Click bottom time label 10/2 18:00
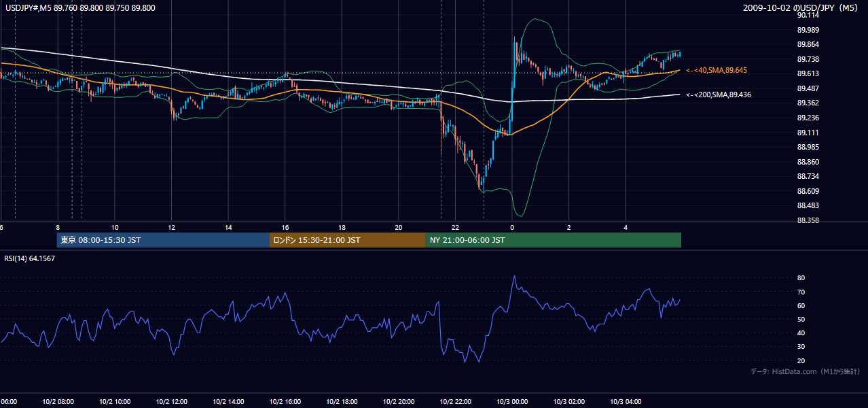Image resolution: width=868 pixels, height=408 pixels. tap(342, 402)
